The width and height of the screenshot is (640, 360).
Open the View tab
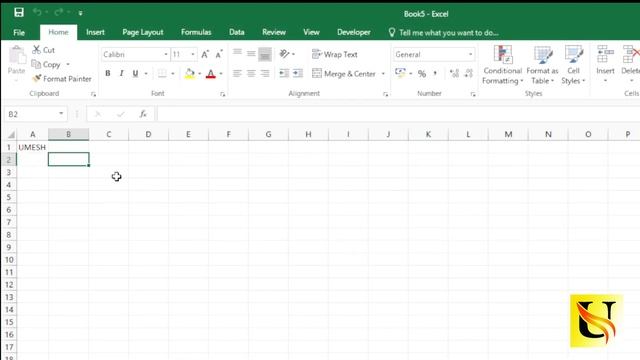tap(311, 32)
